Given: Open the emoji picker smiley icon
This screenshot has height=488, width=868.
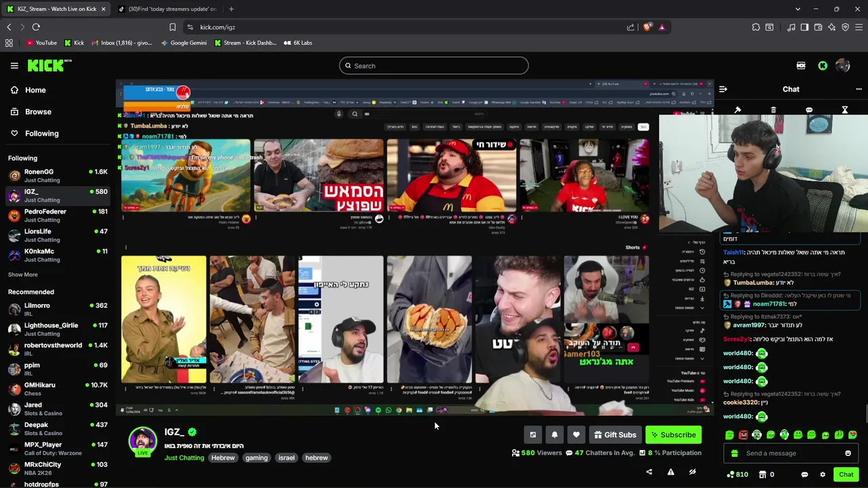Looking at the screenshot, I should tap(848, 453).
